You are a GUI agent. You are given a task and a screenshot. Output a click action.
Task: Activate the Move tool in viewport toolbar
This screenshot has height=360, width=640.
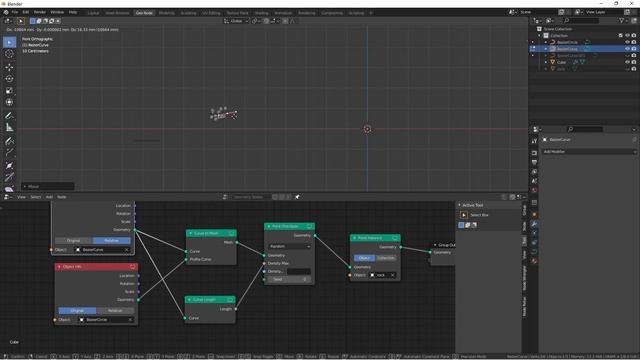(9, 67)
